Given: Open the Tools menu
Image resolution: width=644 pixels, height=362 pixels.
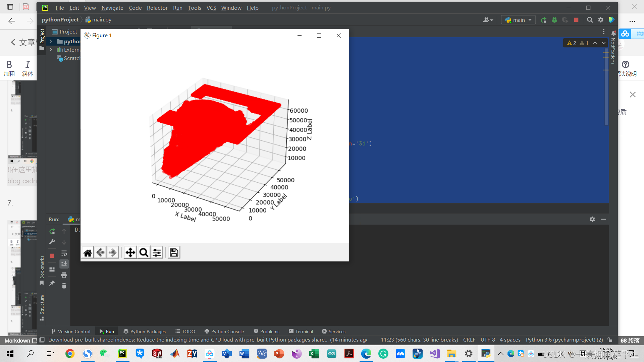Looking at the screenshot, I should point(194,8).
